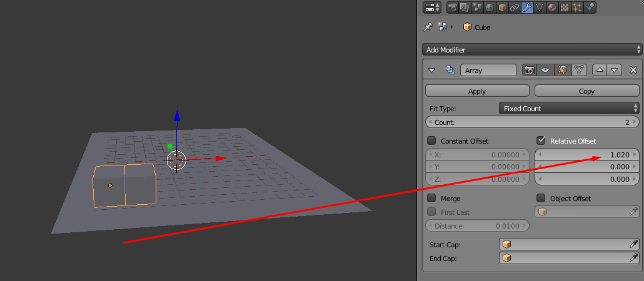Click the Copy modifier button

pos(586,91)
